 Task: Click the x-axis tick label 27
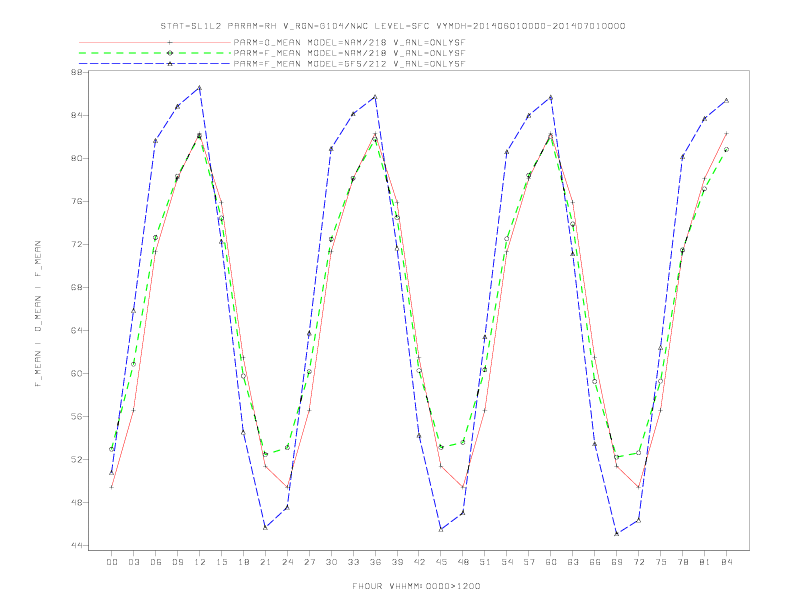[309, 562]
